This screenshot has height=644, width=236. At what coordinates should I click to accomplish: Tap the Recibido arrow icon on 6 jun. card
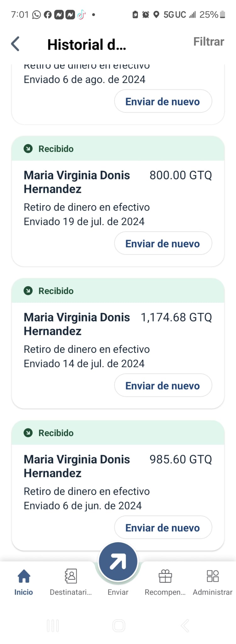[28, 433]
